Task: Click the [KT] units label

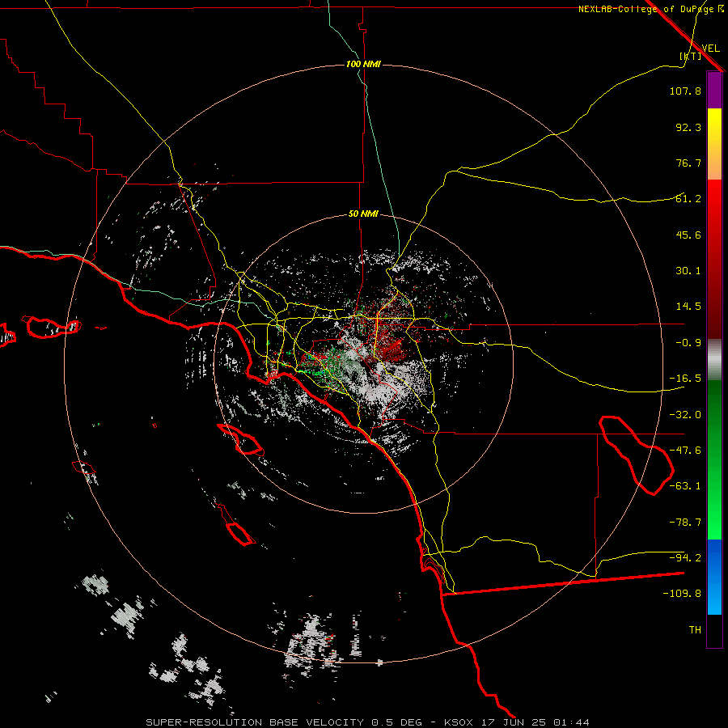Action: pyautogui.click(x=691, y=56)
